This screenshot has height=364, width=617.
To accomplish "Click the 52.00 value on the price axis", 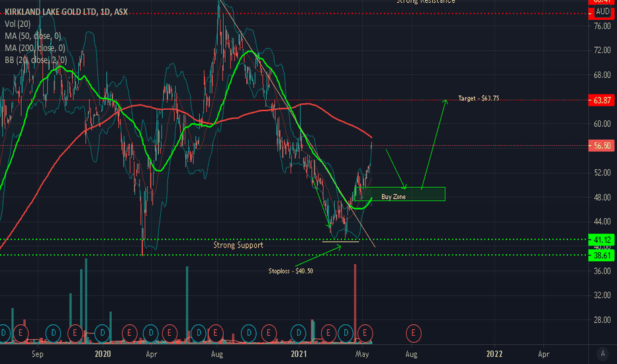I will pyautogui.click(x=602, y=173).
